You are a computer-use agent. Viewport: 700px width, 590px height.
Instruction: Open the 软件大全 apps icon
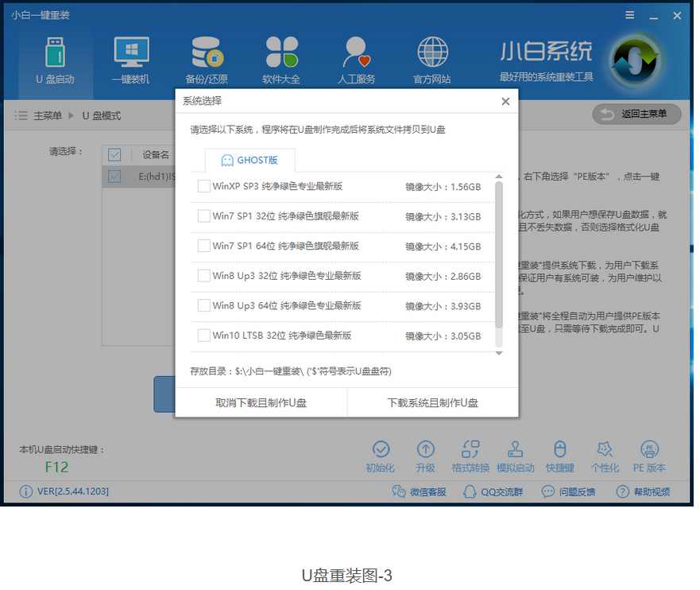click(x=281, y=52)
